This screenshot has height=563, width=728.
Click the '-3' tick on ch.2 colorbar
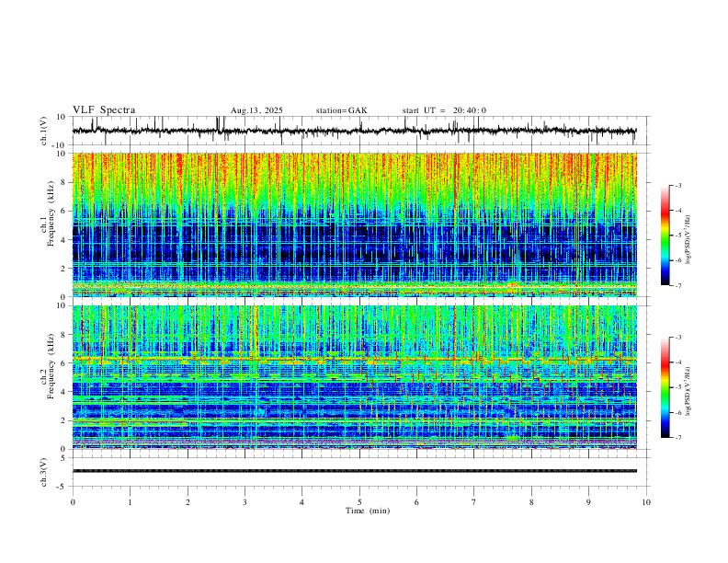[x=678, y=338]
